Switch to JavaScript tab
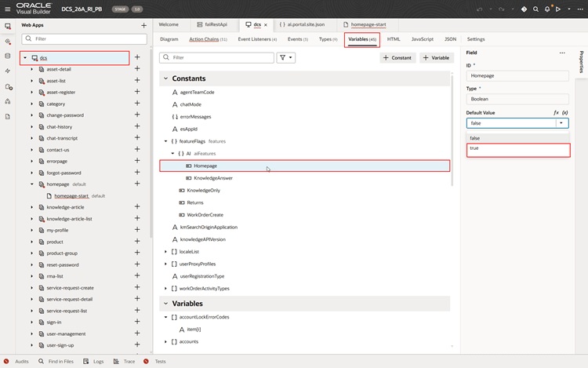 click(423, 39)
